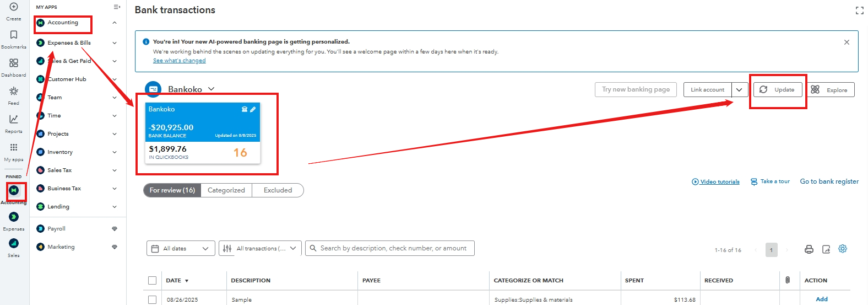
Task: Collapse the Accounting menu chevron
Action: 115,23
